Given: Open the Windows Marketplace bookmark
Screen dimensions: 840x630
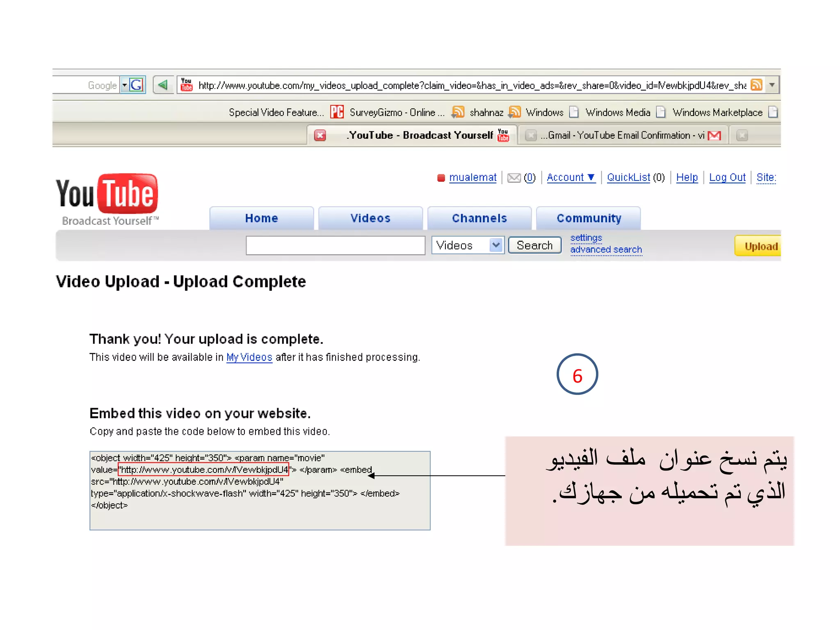Looking at the screenshot, I should (x=717, y=112).
